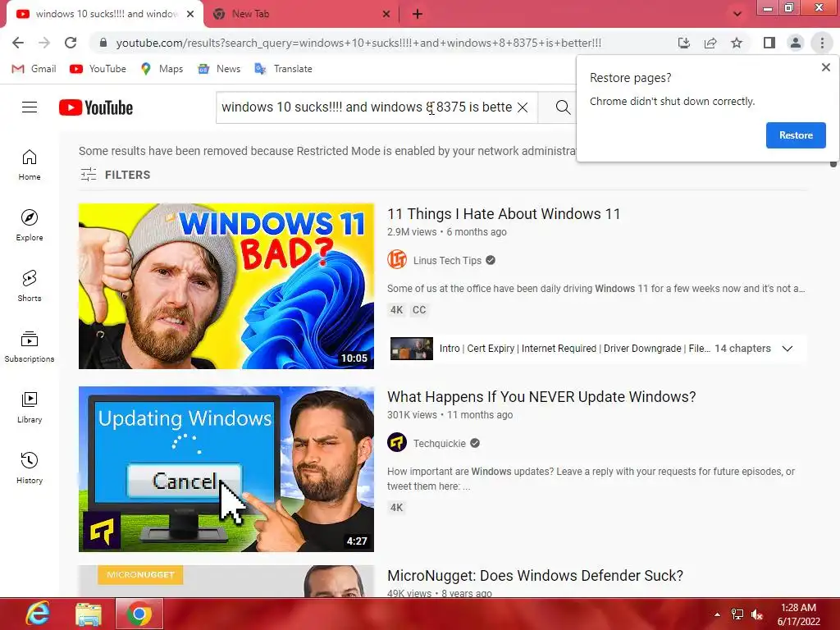840x630 pixels.
Task: Click the chapters preview thumbnail
Action: pos(412,348)
